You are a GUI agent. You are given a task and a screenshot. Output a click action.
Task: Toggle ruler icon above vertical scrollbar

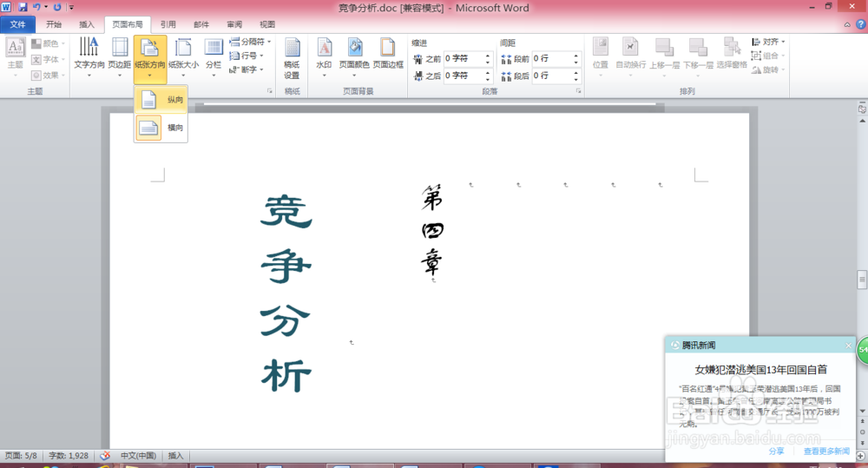[862, 109]
